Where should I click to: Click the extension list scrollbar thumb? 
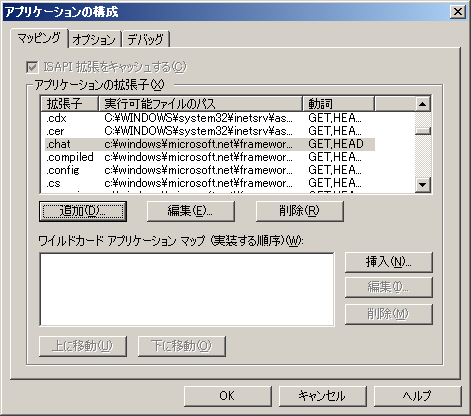click(x=423, y=131)
